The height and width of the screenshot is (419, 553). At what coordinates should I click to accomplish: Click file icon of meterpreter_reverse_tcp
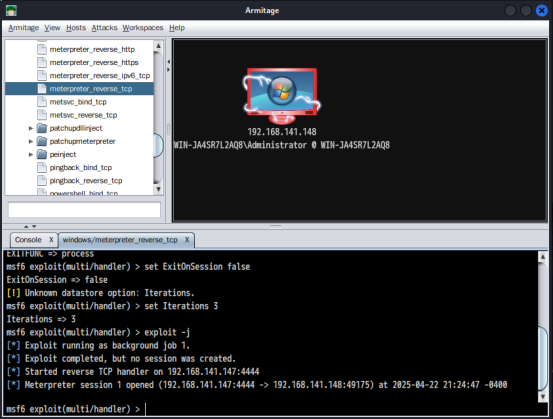(42, 89)
